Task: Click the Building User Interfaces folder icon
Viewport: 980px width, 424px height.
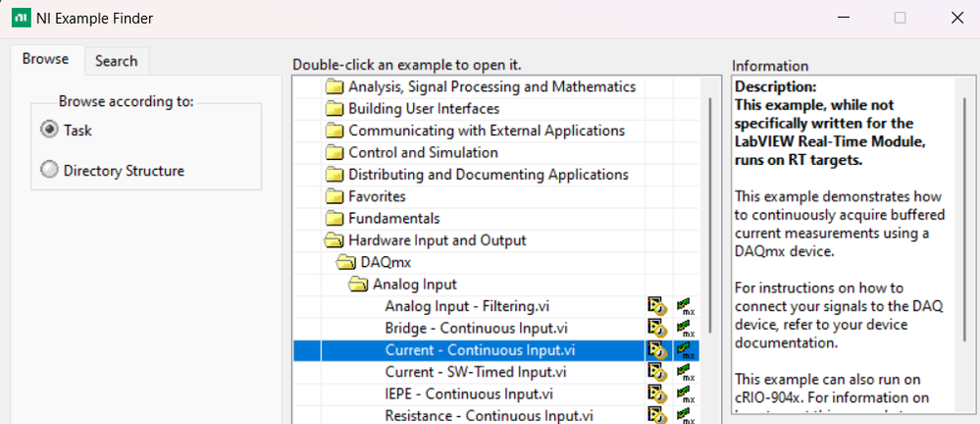Action: pyautogui.click(x=335, y=109)
